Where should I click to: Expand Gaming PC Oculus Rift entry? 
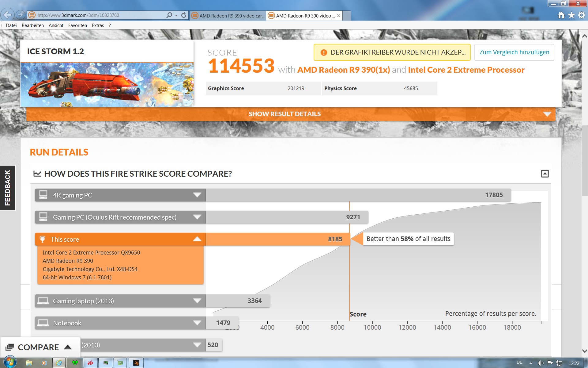pos(197,217)
